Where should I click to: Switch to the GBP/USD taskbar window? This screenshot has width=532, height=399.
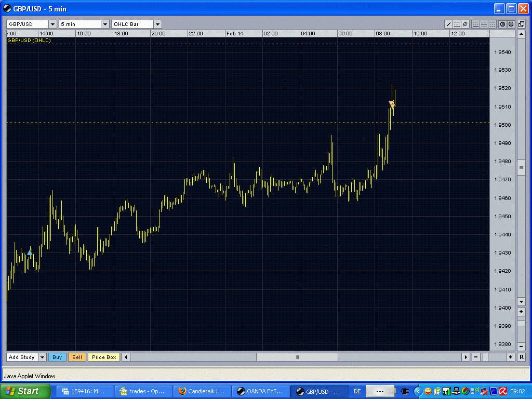click(x=320, y=391)
